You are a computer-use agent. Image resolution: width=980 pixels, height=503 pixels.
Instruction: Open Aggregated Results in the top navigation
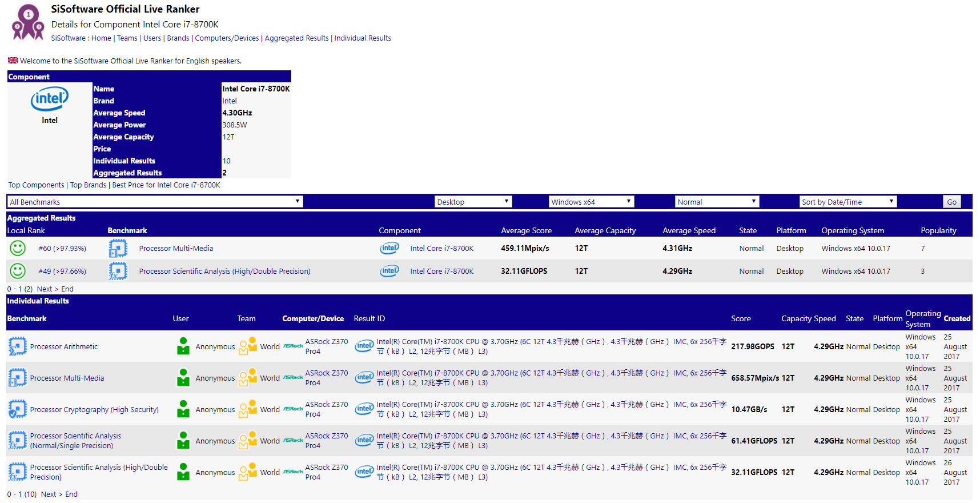coord(296,38)
